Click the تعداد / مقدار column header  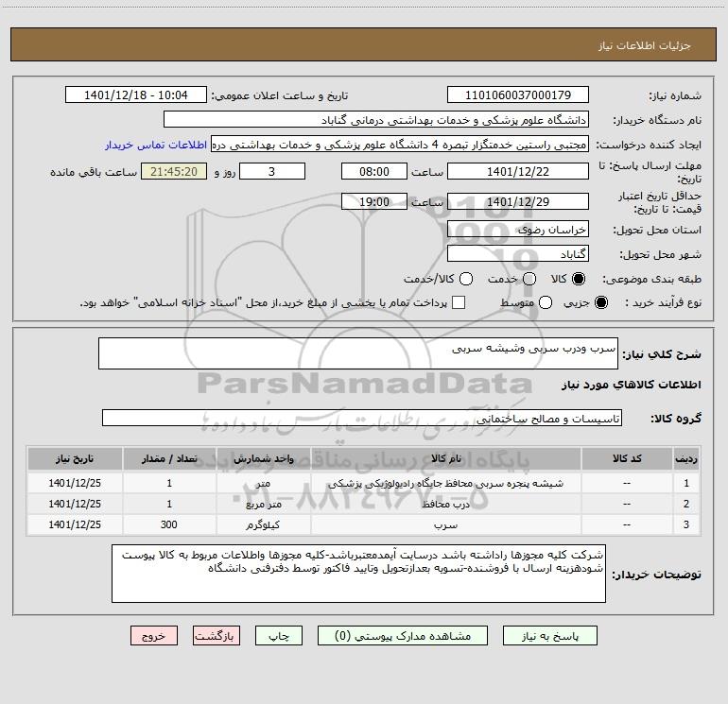click(x=169, y=458)
